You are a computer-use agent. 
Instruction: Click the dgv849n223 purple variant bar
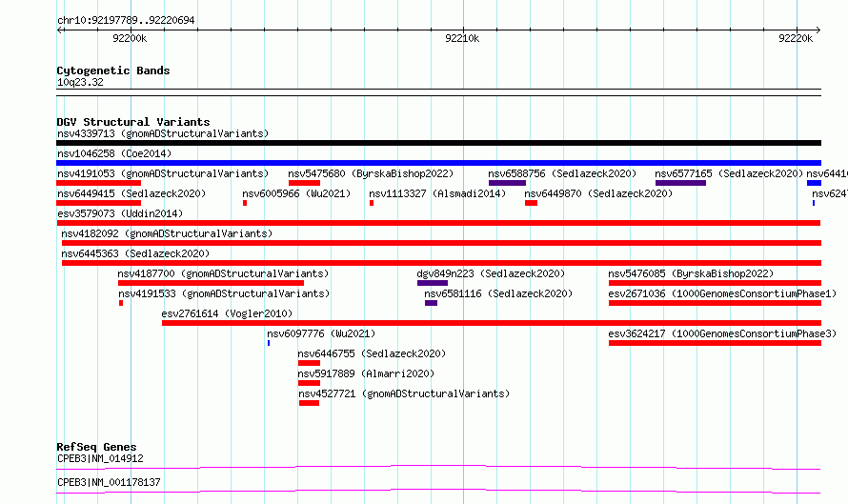point(433,283)
